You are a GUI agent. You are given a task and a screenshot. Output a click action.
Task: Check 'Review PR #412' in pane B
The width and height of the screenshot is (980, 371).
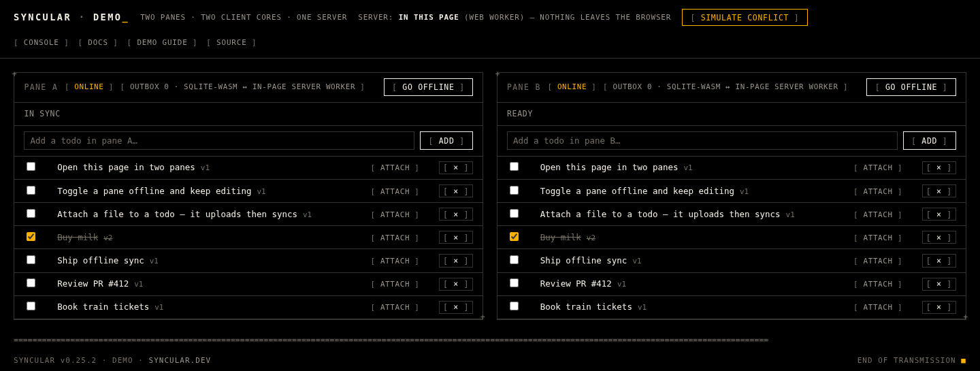[514, 283]
